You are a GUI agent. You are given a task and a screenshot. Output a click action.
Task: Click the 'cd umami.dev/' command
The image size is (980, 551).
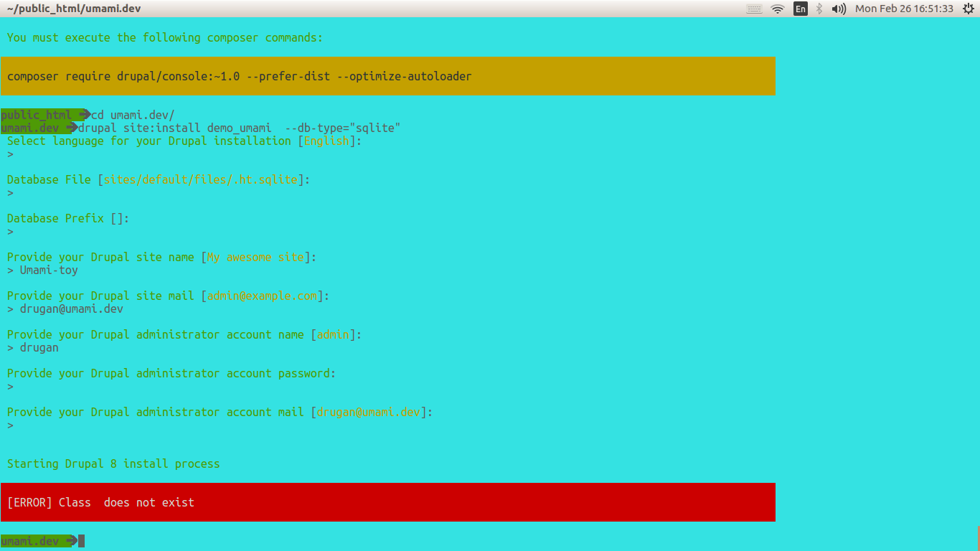pyautogui.click(x=133, y=115)
